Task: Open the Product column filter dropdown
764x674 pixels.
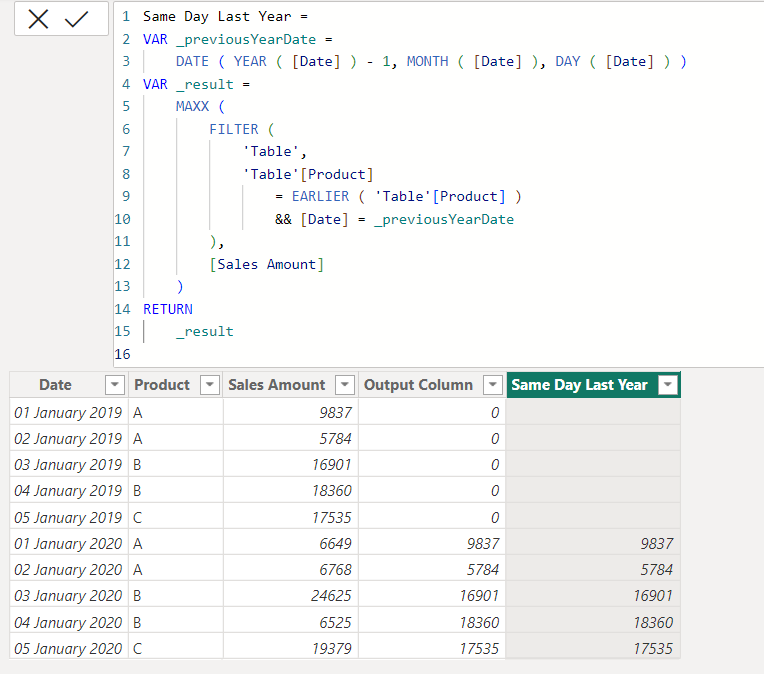Action: 210,385
